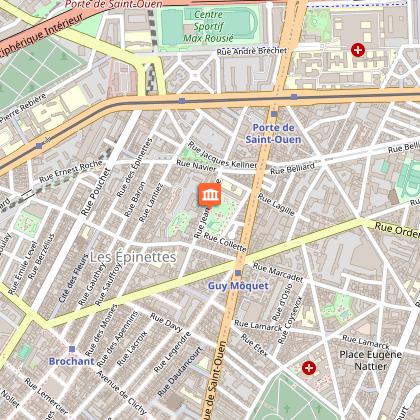This screenshot has height=420, width=420.
Task: Click the Centre Sportif Max Rousié label
Action: (209, 26)
